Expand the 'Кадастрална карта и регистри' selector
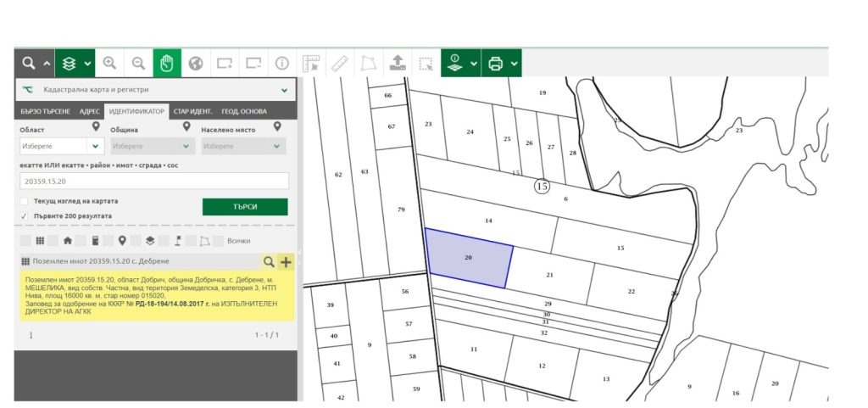 (x=284, y=90)
